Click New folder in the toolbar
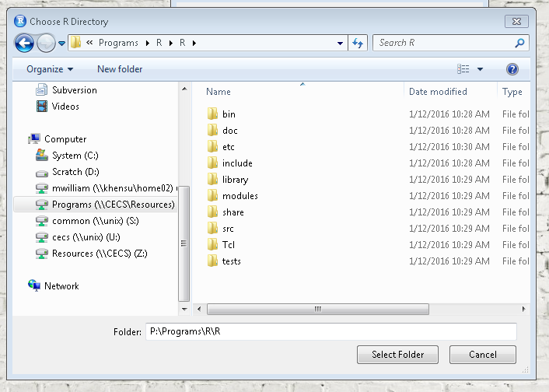 (120, 69)
